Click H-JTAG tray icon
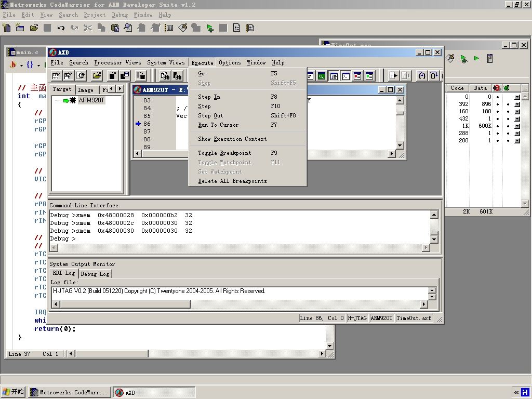This screenshot has width=532, height=399. [525, 393]
